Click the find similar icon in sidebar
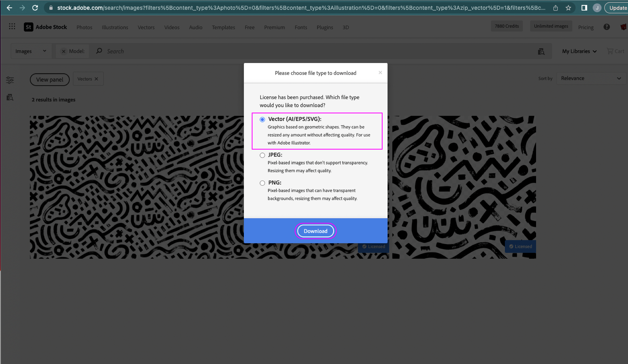This screenshot has height=364, width=628. coord(10,97)
